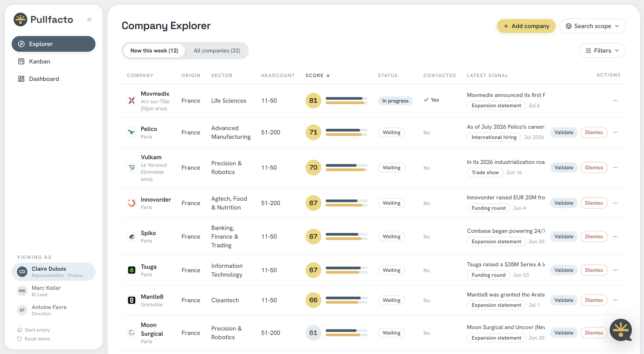Click the Tsuga score bar

point(347,270)
